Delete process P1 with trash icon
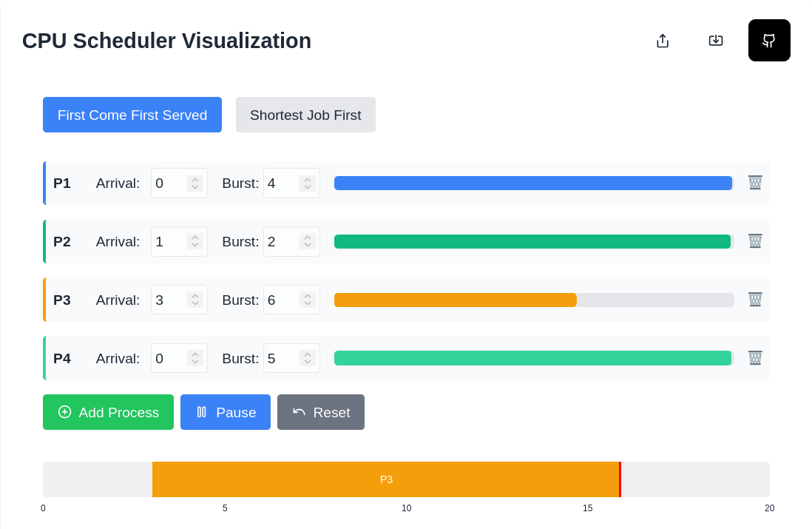The image size is (812, 529). [755, 183]
